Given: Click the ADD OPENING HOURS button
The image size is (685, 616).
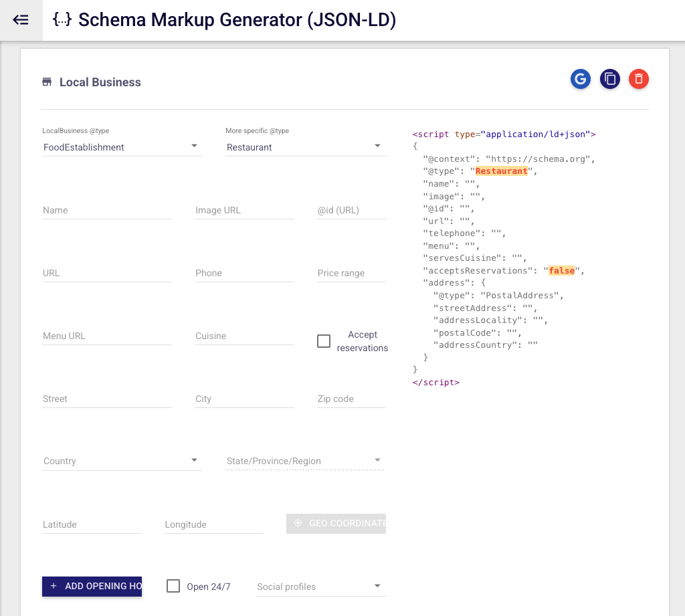Looking at the screenshot, I should 92,586.
